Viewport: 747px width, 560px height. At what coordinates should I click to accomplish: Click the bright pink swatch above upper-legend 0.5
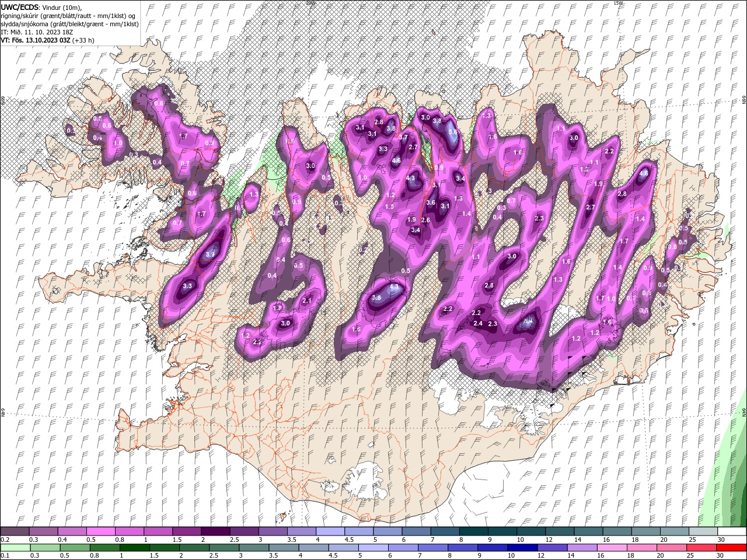coord(100,531)
